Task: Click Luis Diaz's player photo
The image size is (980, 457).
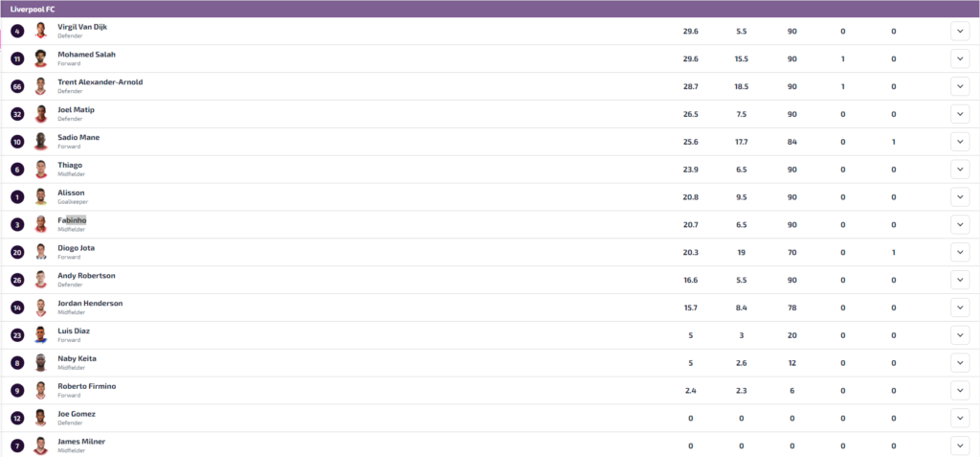Action: pyautogui.click(x=40, y=335)
